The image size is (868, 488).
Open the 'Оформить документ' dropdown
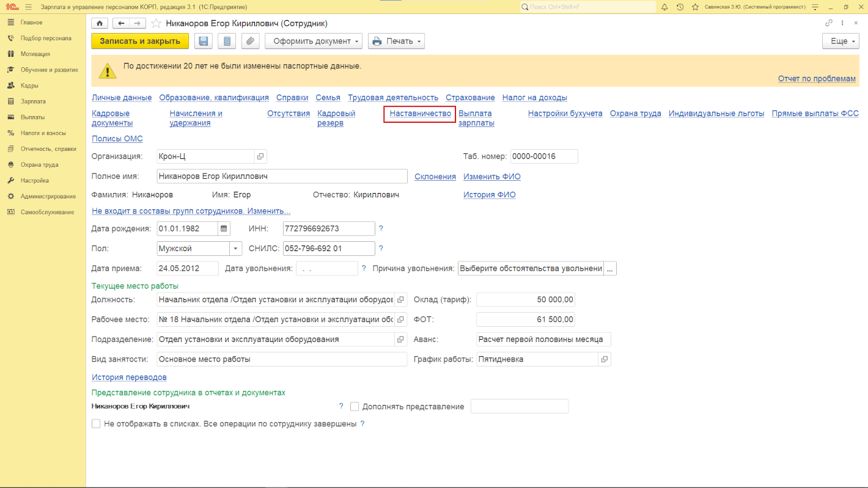313,41
